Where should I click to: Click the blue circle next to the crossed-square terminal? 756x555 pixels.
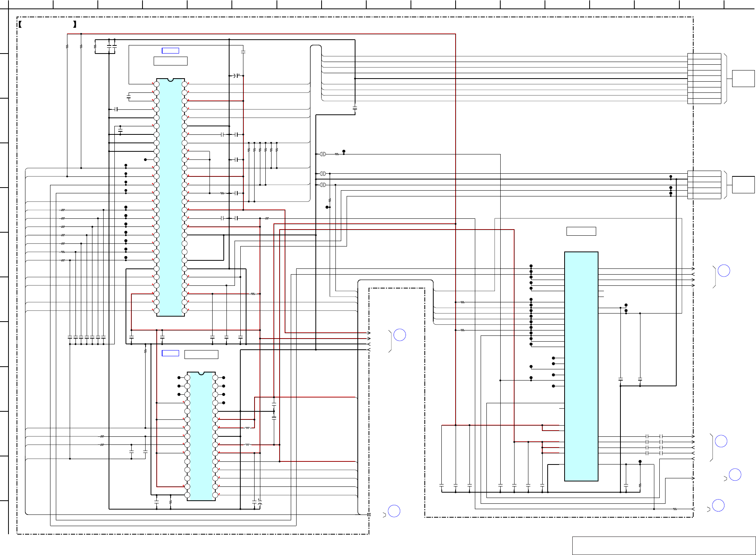point(394,511)
